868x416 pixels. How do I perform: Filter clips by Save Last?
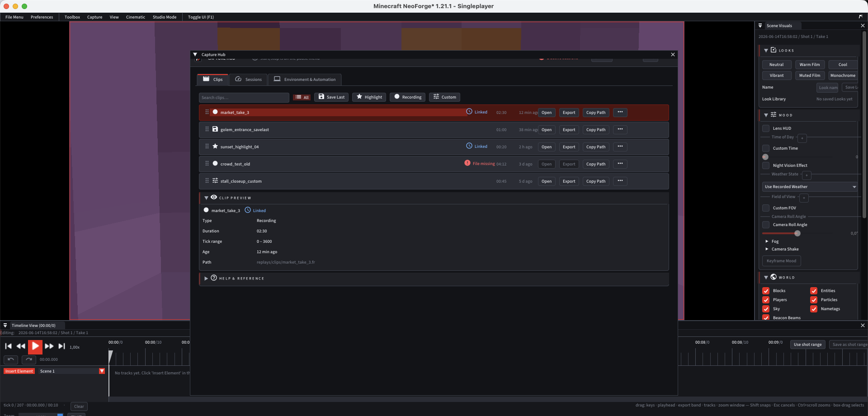point(331,97)
